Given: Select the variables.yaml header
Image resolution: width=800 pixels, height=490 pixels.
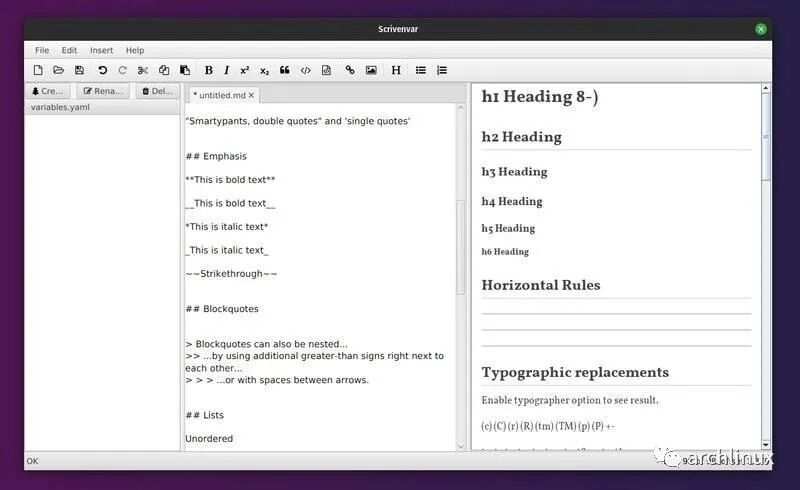Looking at the screenshot, I should coord(102,107).
